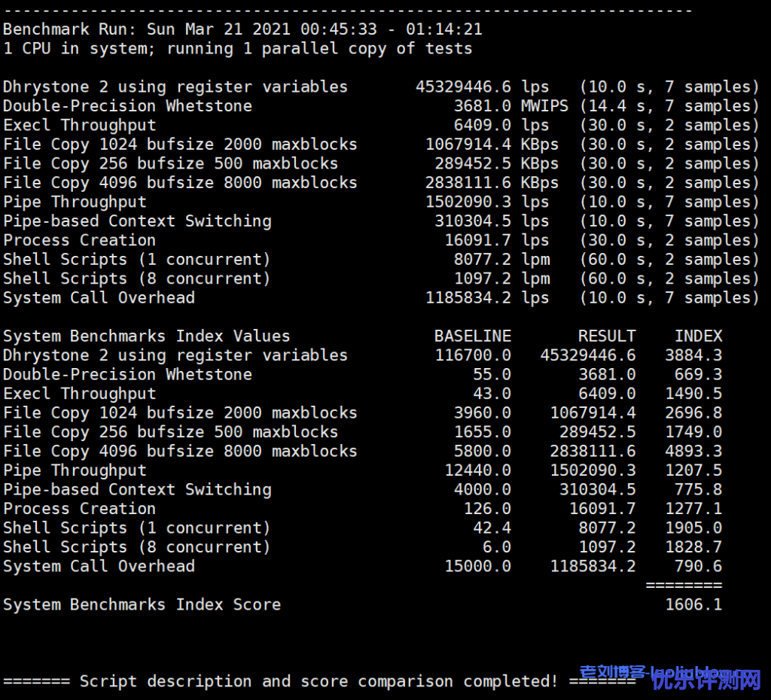Click the 'System Benchmarks Index Score' label
Screen dimensions: 771x700
(142, 604)
